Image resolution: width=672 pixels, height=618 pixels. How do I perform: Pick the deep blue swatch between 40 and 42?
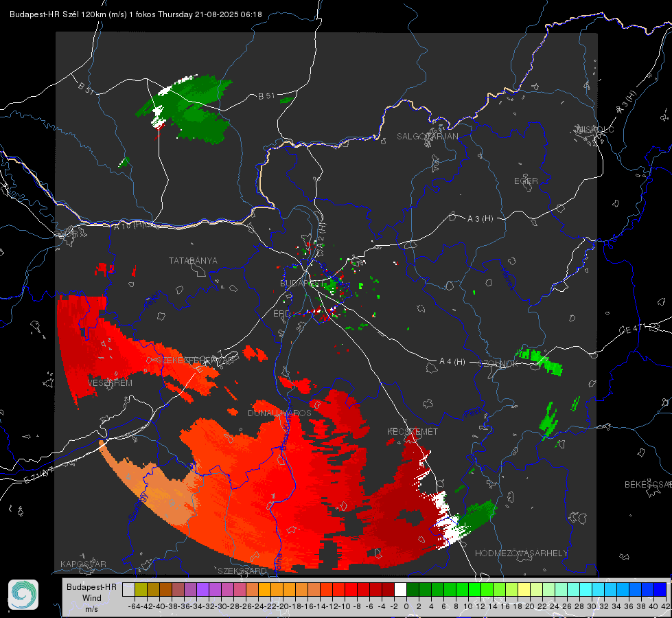coord(660,590)
